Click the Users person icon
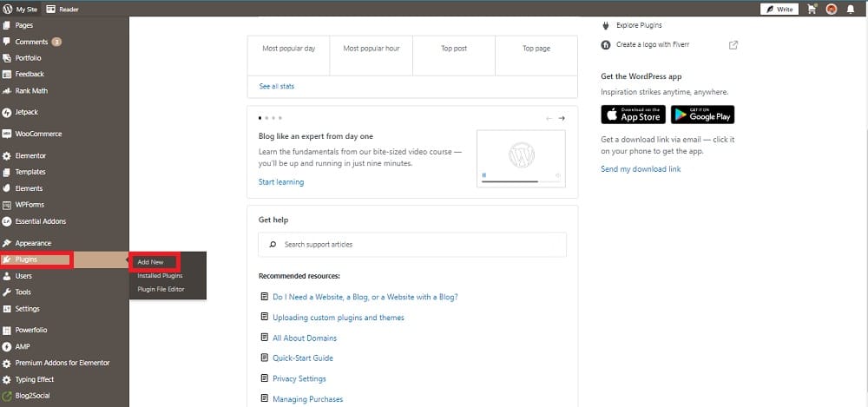The width and height of the screenshot is (868, 407). [7, 276]
